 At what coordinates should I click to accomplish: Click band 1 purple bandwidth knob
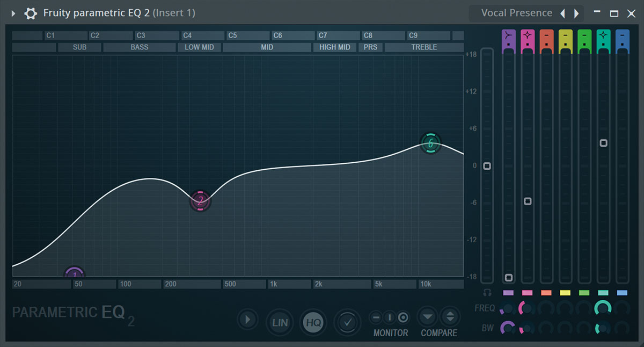(508, 328)
